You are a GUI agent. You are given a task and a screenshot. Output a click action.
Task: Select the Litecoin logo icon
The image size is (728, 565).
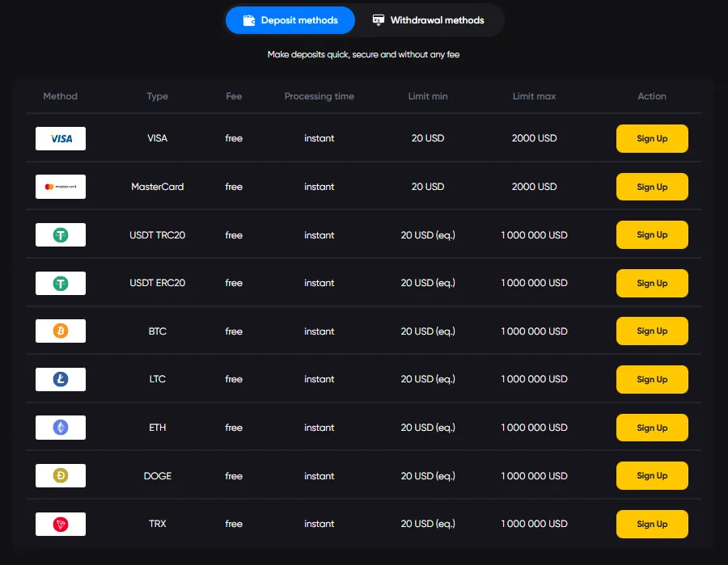(x=60, y=379)
